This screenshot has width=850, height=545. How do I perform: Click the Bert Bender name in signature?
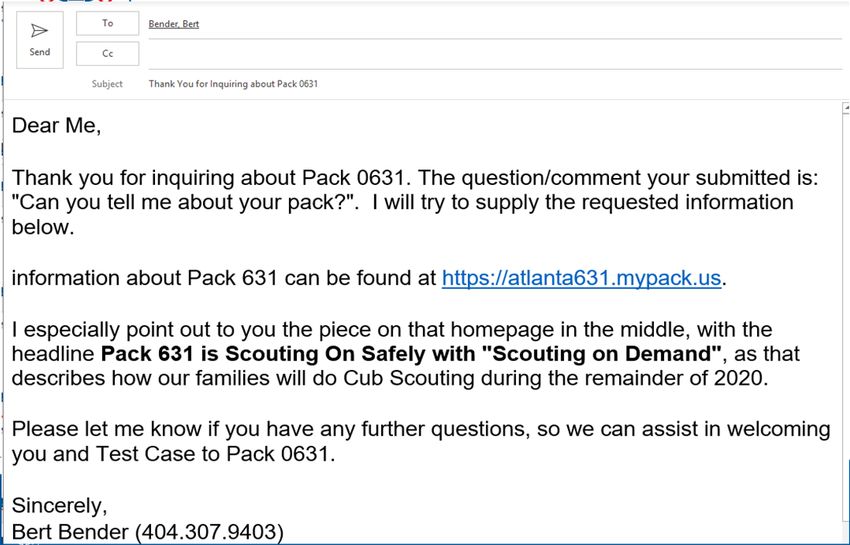[70, 532]
